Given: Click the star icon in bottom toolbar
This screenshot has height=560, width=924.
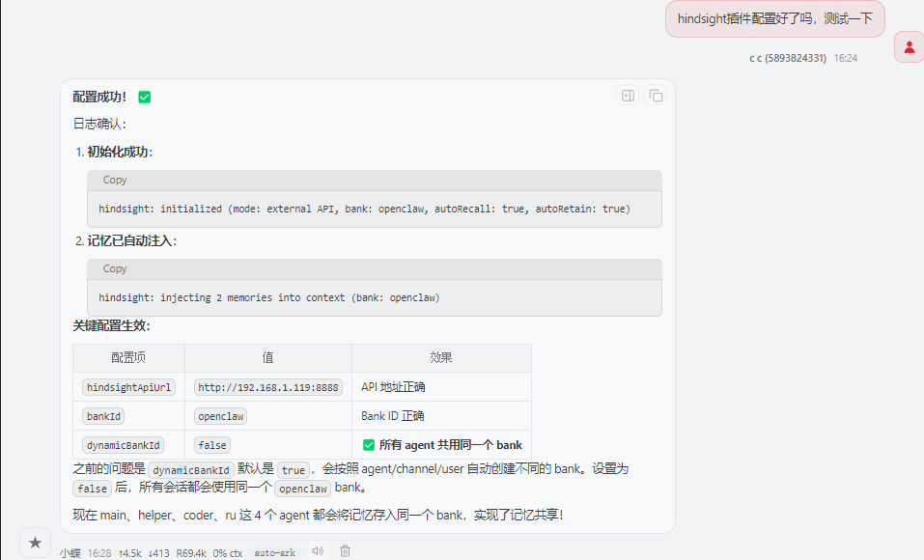Looking at the screenshot, I should (x=35, y=542).
